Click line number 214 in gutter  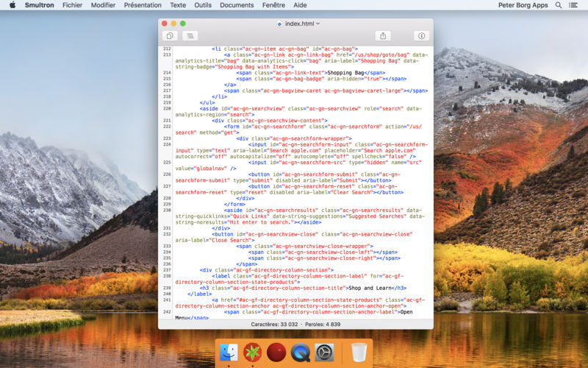(x=167, y=73)
